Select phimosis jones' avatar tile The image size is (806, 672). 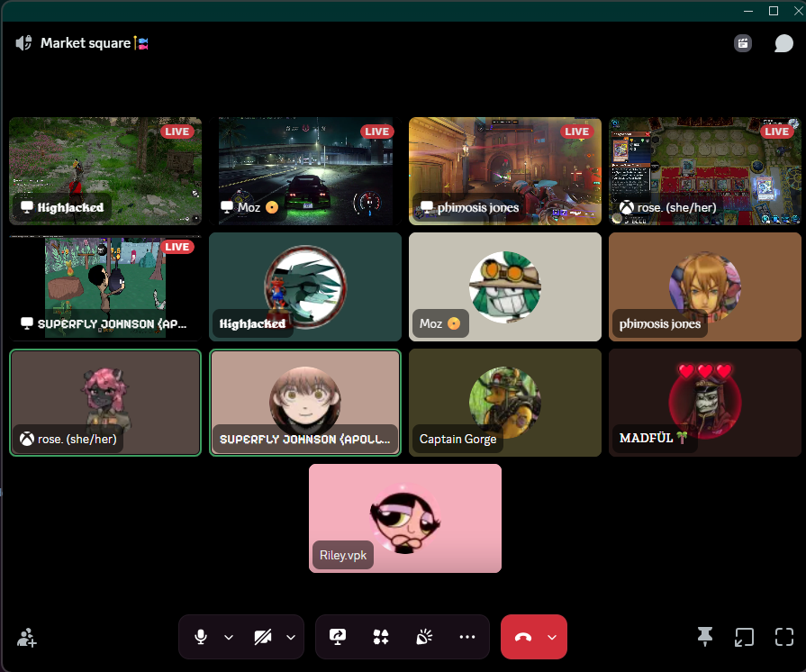705,286
